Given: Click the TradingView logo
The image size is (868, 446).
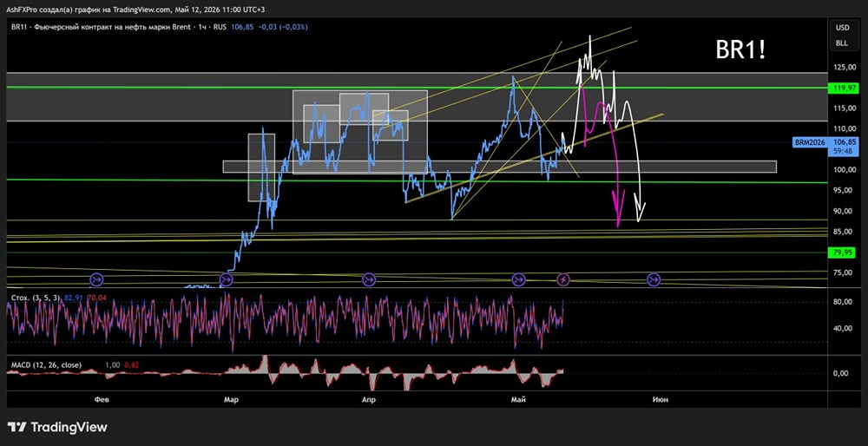Looking at the screenshot, I should (x=57, y=427).
